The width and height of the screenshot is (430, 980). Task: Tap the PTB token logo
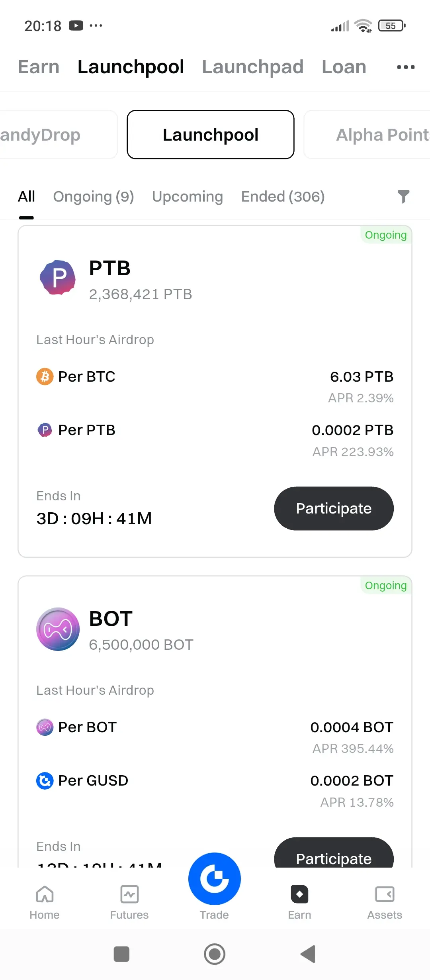58,277
